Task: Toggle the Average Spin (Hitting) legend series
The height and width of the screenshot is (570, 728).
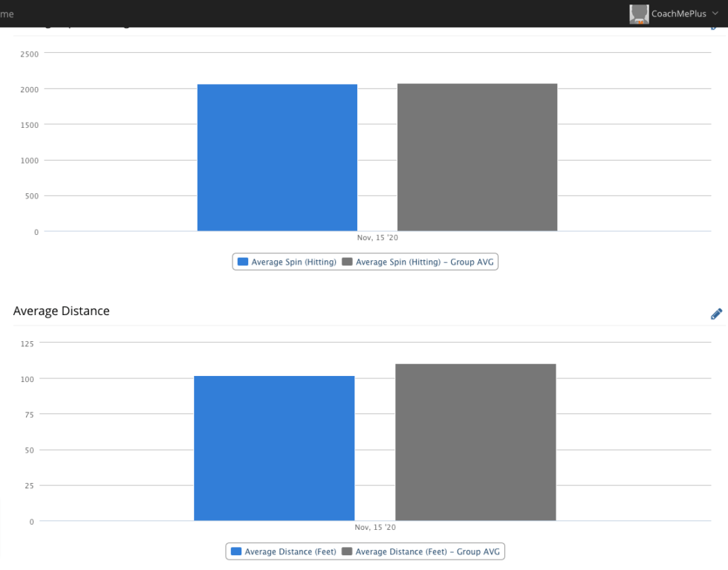Action: coord(287,262)
